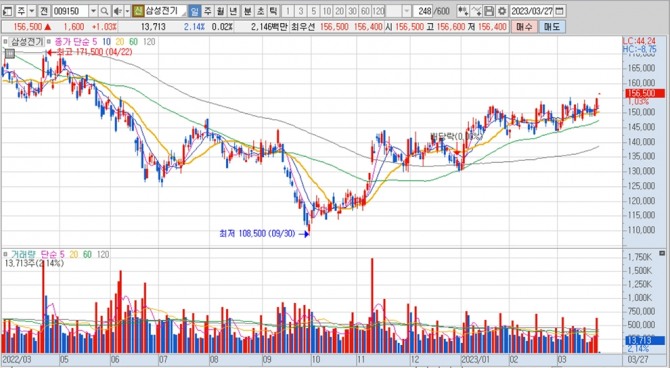Click the 매도 sell button
The width and height of the screenshot is (670, 368).
coord(552,26)
